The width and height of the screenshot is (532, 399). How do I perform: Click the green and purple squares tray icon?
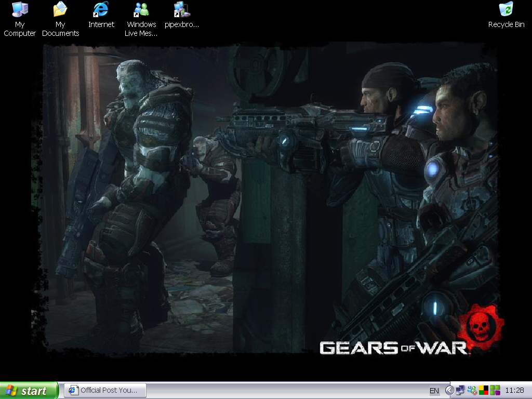pos(495,390)
